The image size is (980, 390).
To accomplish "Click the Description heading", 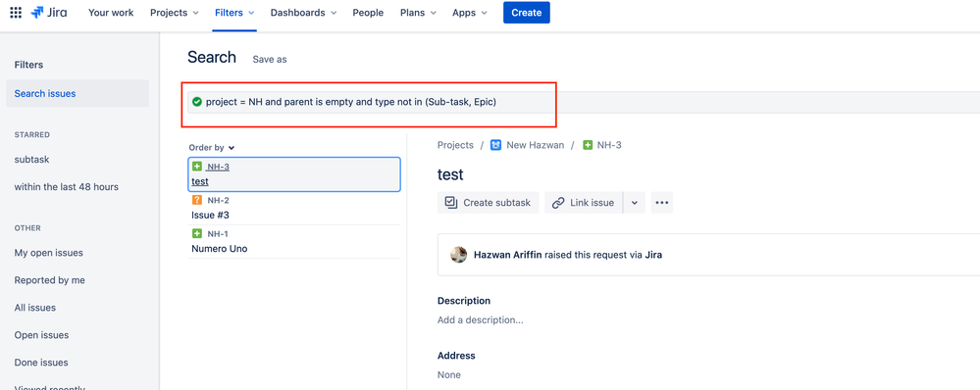I will click(464, 301).
